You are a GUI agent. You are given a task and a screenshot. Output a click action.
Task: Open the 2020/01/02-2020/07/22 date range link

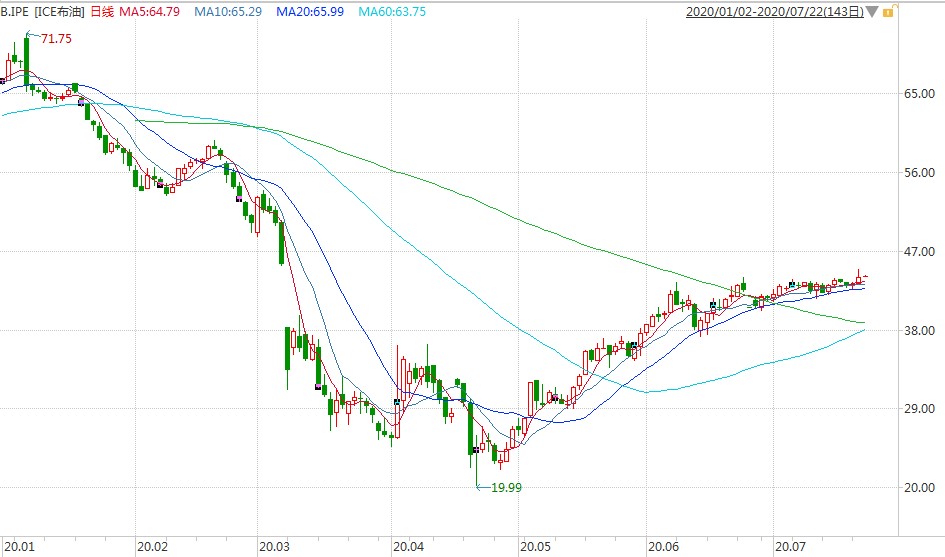[x=774, y=11]
